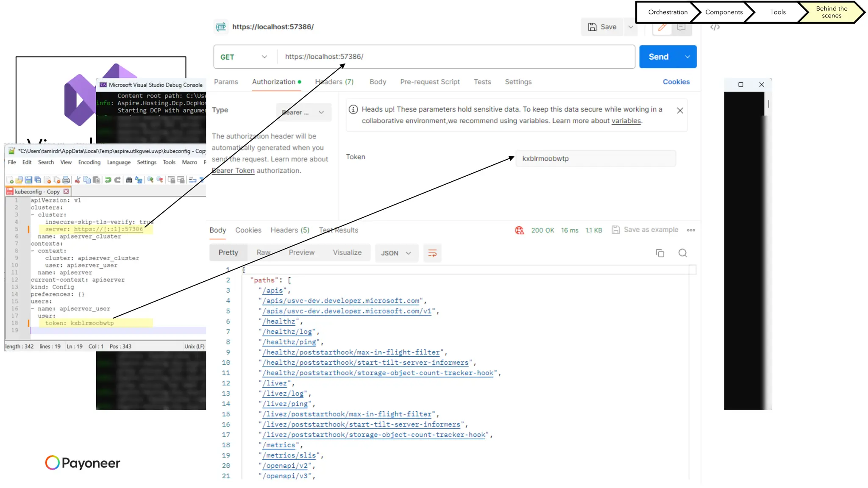Click the green Undo arrow in Notepad++

[108, 180]
